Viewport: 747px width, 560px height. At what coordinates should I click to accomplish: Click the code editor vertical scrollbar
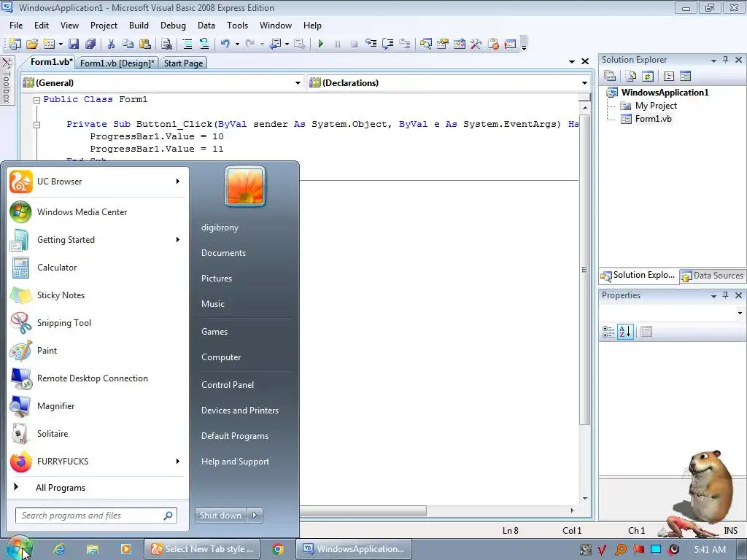(585, 270)
